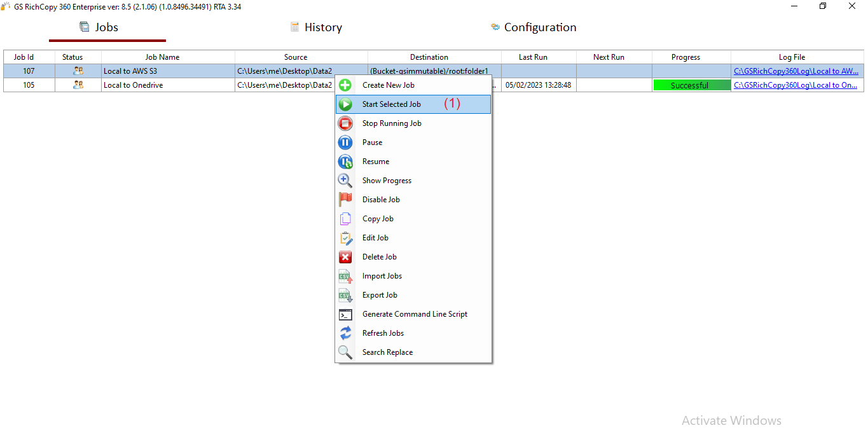The width and height of the screenshot is (868, 428).
Task: Open log file link for Local to AWS job
Action: click(x=796, y=71)
